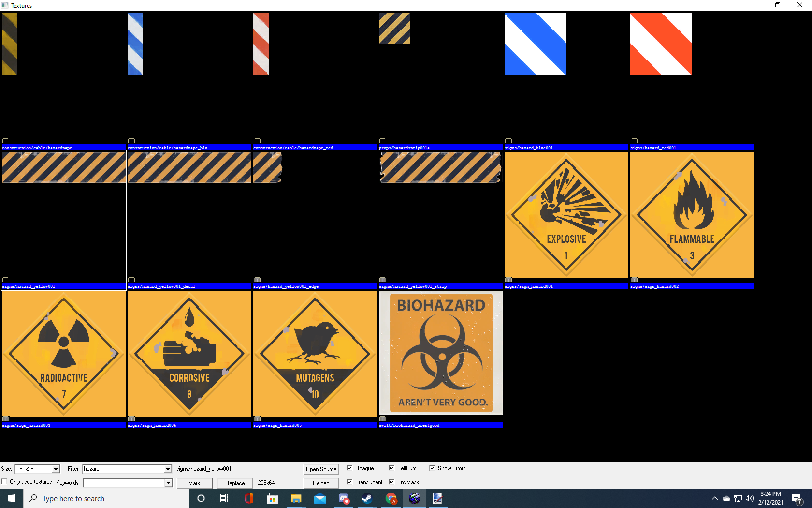Open the volume control tray icon
Screen dimensions: 812x508
pos(750,498)
